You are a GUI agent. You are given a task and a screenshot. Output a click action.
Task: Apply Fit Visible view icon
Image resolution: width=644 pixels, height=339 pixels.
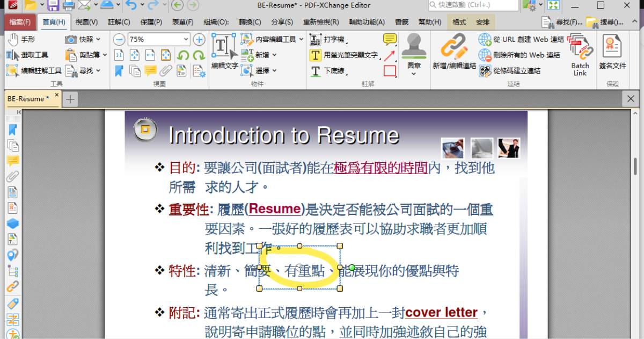(166, 55)
